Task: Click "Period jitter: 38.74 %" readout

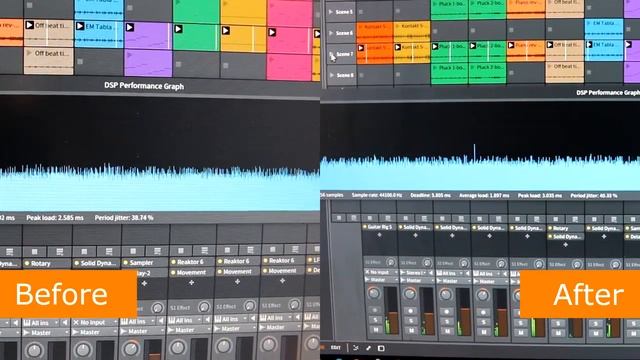Action: point(124,218)
